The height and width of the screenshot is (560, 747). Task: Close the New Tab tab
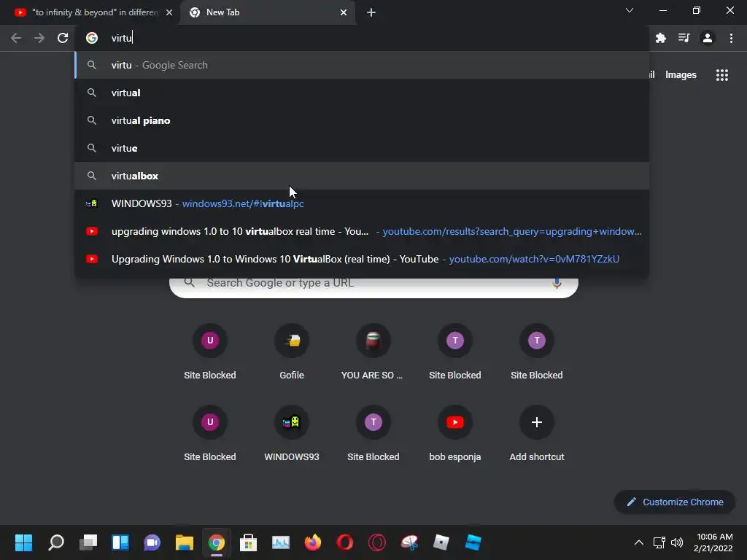344,12
